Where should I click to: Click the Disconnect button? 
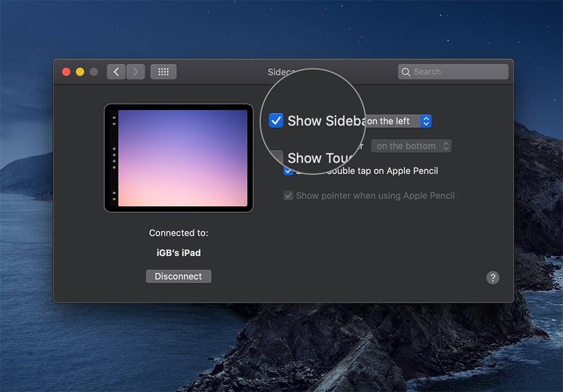(x=178, y=276)
